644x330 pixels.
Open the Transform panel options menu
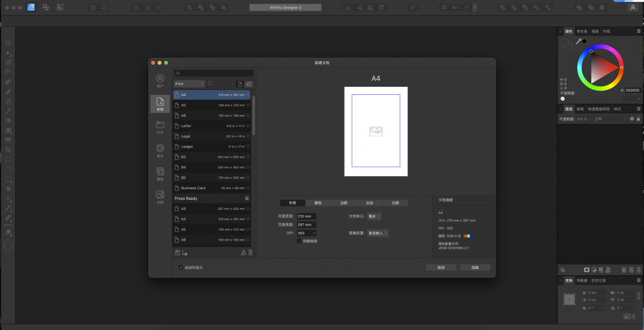639,280
